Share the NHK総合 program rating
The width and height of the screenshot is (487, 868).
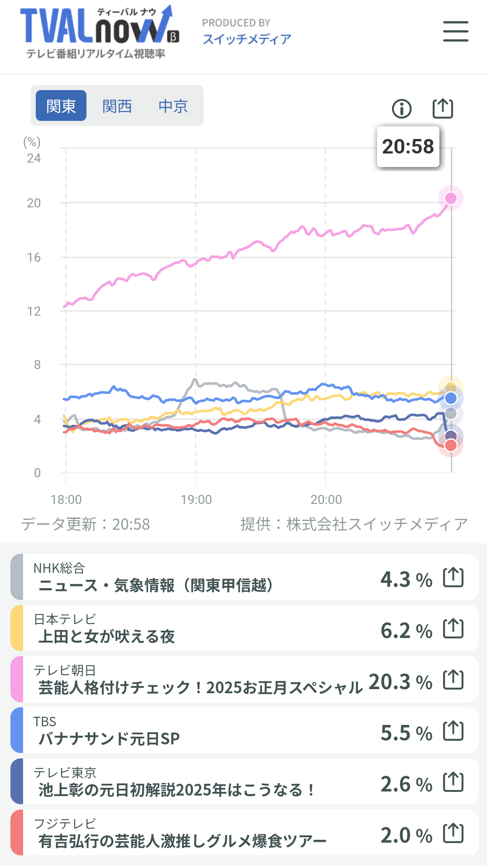click(x=453, y=577)
